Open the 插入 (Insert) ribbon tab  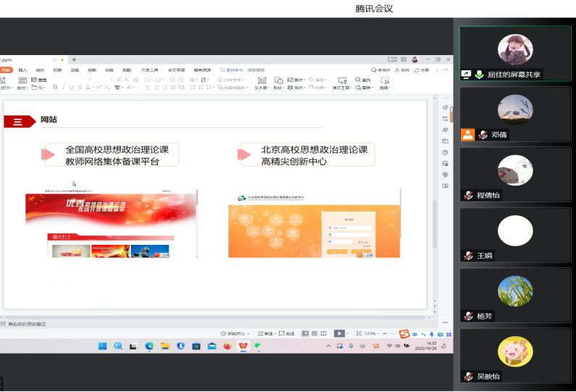[x=22, y=70]
